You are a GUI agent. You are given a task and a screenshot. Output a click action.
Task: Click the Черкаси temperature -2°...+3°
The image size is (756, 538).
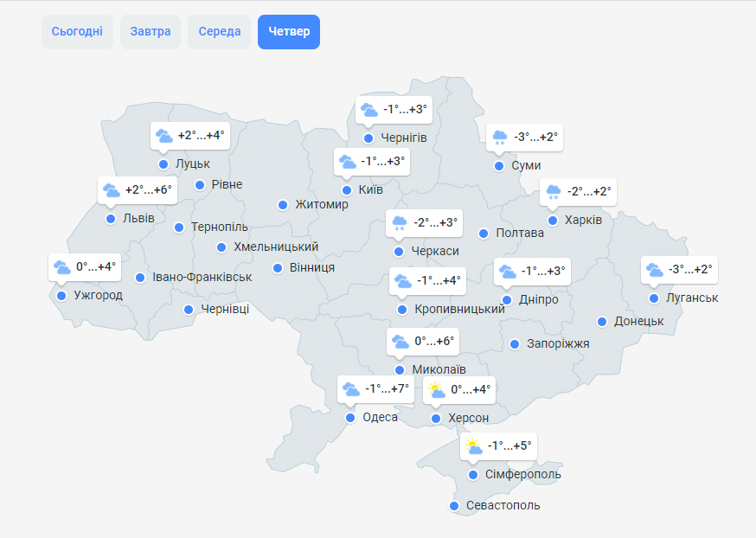(435, 222)
